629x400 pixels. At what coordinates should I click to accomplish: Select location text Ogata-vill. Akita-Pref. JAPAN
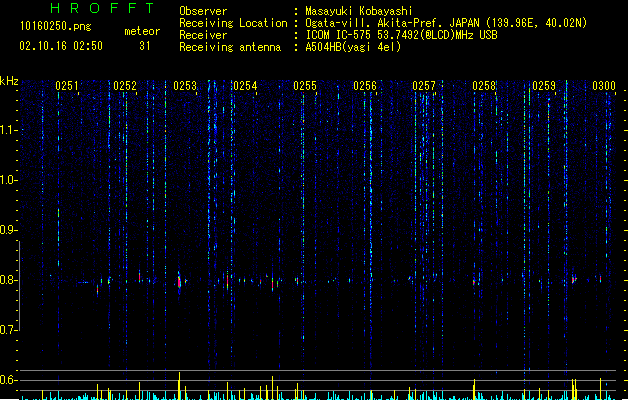(x=393, y=23)
